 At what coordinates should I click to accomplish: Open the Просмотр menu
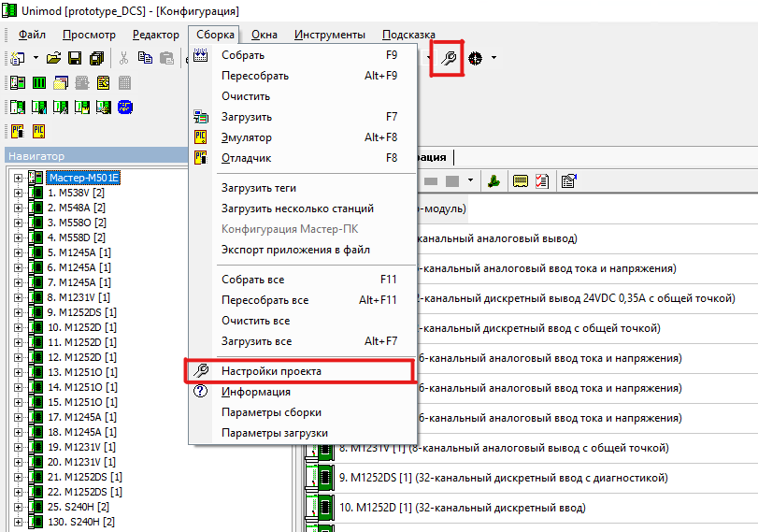(x=89, y=35)
